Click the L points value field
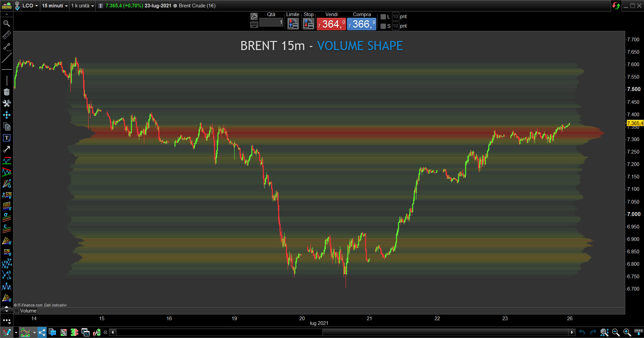 tap(395, 16)
